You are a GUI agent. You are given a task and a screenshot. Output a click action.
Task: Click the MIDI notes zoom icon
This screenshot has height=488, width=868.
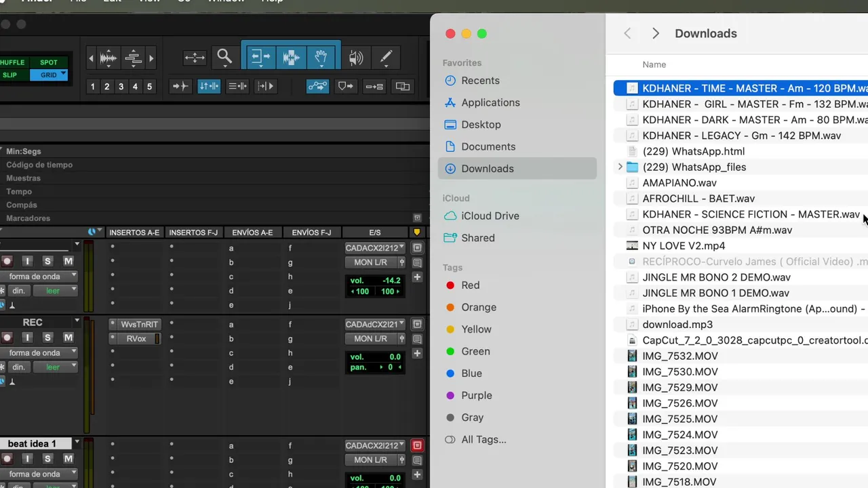point(133,58)
